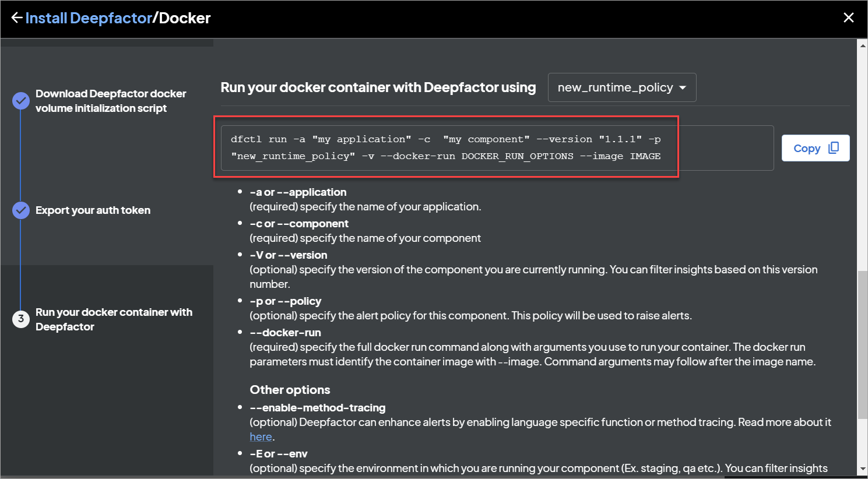Screen dimensions: 868x479
Task: Click the checkmark icon for Export auth token step
Action: [21, 210]
